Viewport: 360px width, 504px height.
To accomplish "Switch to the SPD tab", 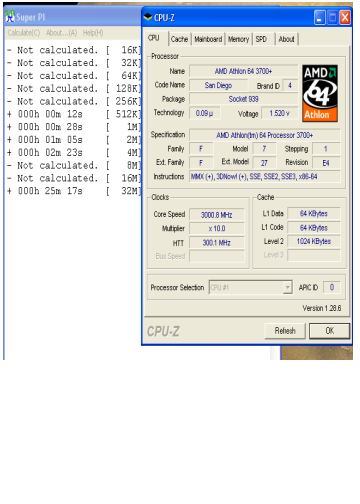I will pos(261,39).
